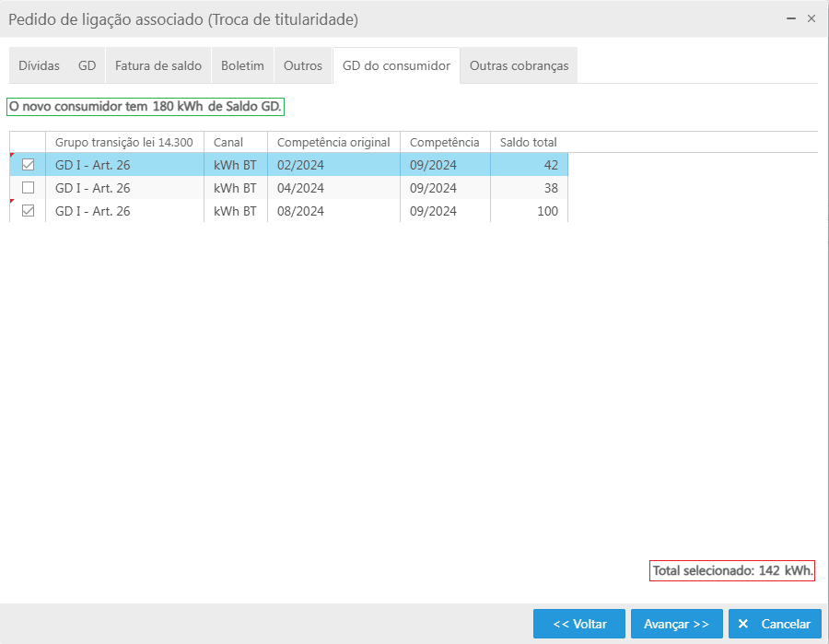Image resolution: width=829 pixels, height=644 pixels.
Task: Open the Outras cobranças tab
Action: tap(519, 65)
